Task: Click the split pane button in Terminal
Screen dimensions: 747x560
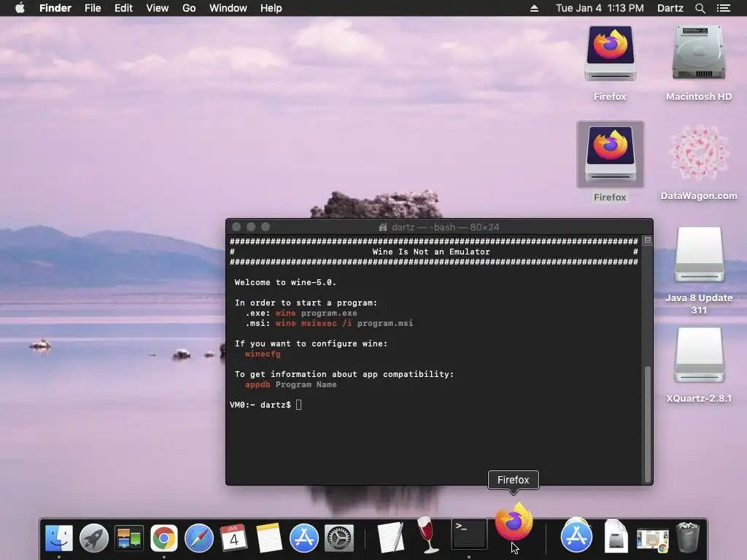Action: click(648, 241)
